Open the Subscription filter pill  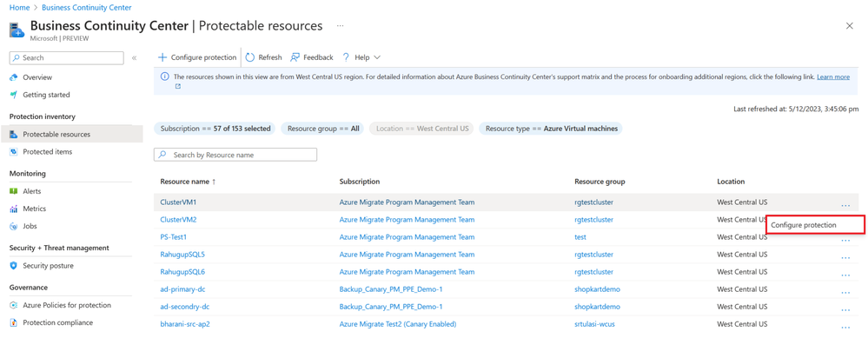tap(215, 129)
